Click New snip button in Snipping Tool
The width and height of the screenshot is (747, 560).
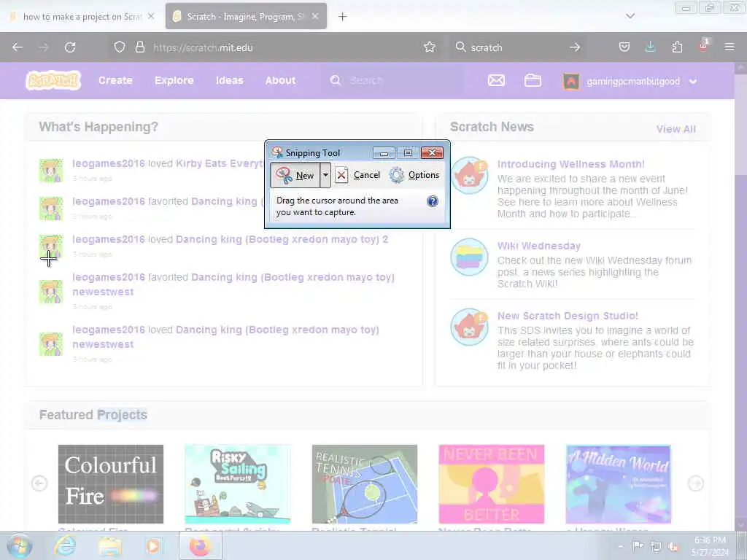coord(295,175)
